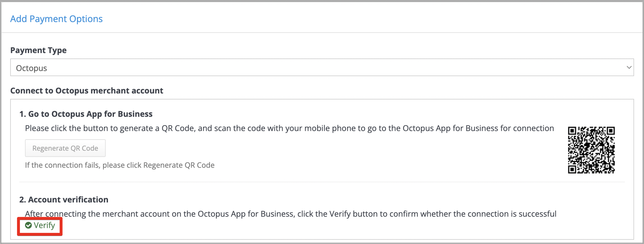Click the Verify button text
Viewport: 644px width, 244px height.
pyautogui.click(x=44, y=226)
